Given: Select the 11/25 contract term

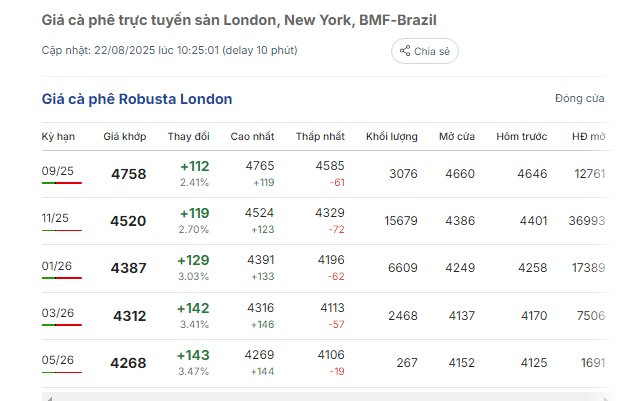Looking at the screenshot, I should click(x=56, y=218).
